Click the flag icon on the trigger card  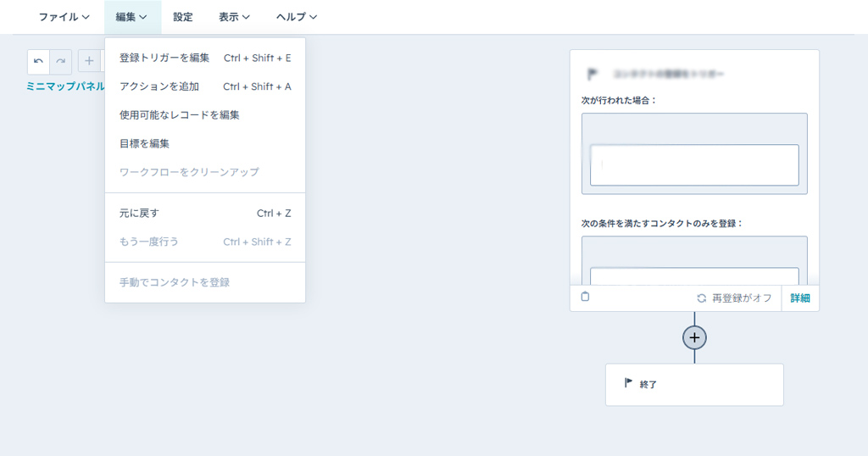coord(593,74)
